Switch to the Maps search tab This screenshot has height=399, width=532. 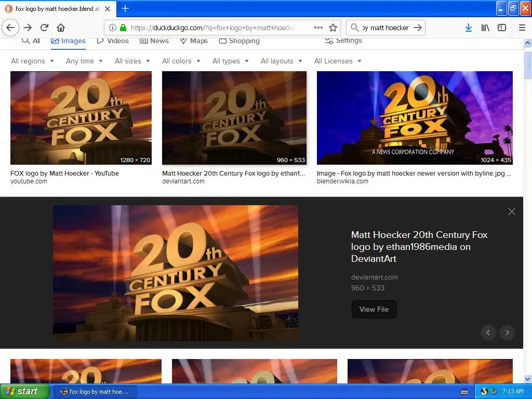[194, 41]
